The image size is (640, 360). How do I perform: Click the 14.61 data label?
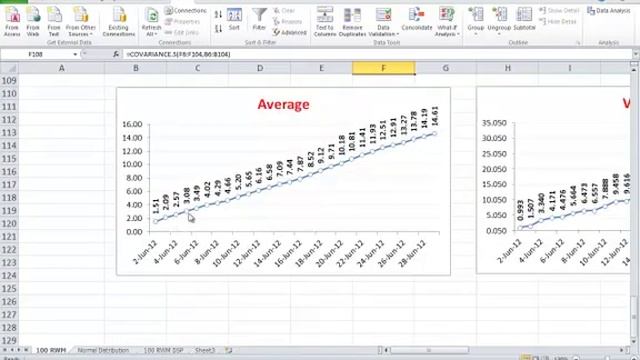(434, 116)
